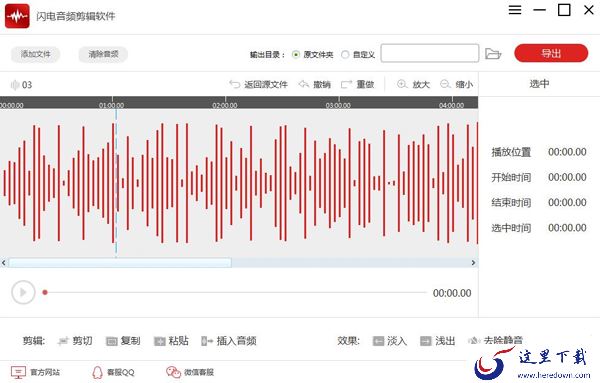Click the playback time 00:00.00 readout

(x=452, y=293)
